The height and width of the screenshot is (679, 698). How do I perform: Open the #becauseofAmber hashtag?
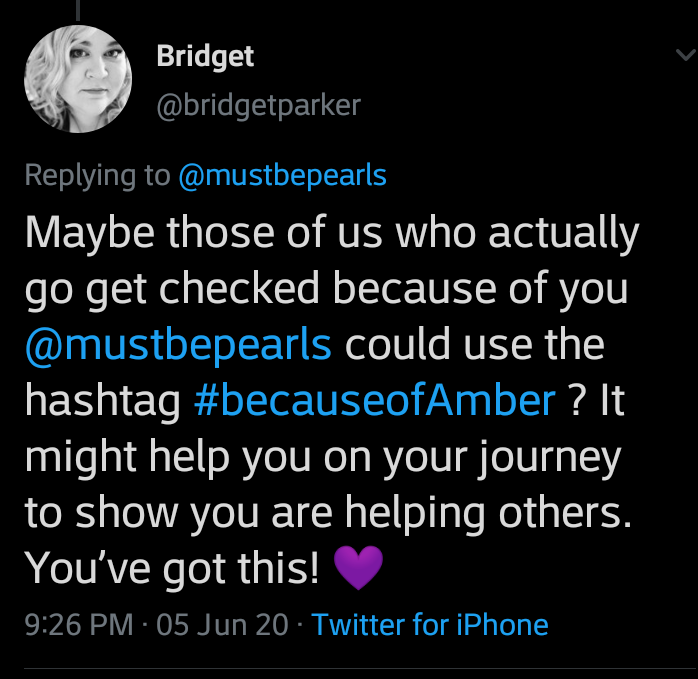pyautogui.click(x=375, y=400)
